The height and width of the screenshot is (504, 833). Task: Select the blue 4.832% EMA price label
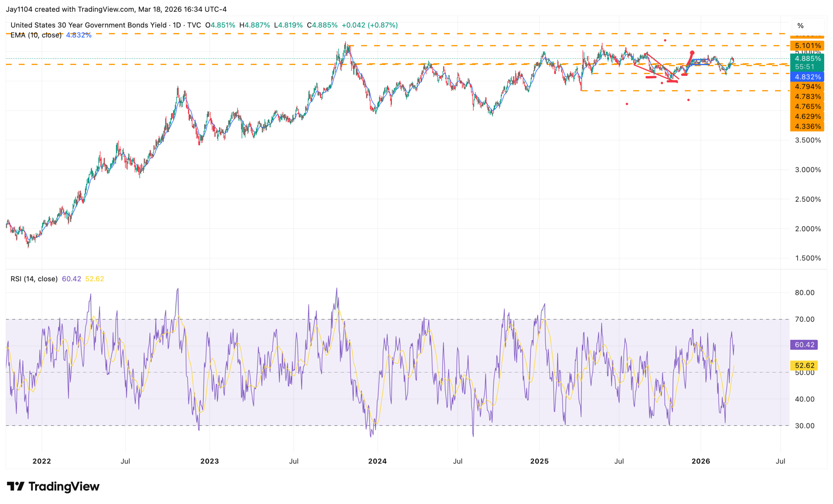[x=807, y=77]
